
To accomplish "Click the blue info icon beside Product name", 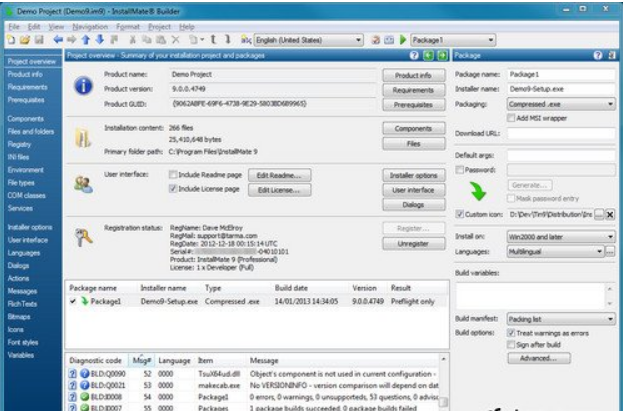I will (83, 86).
